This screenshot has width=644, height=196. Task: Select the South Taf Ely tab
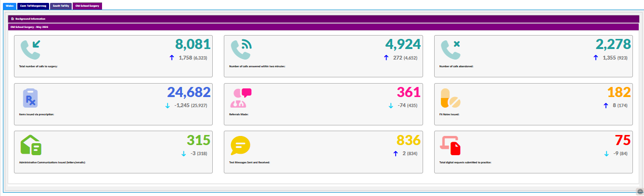(x=61, y=6)
